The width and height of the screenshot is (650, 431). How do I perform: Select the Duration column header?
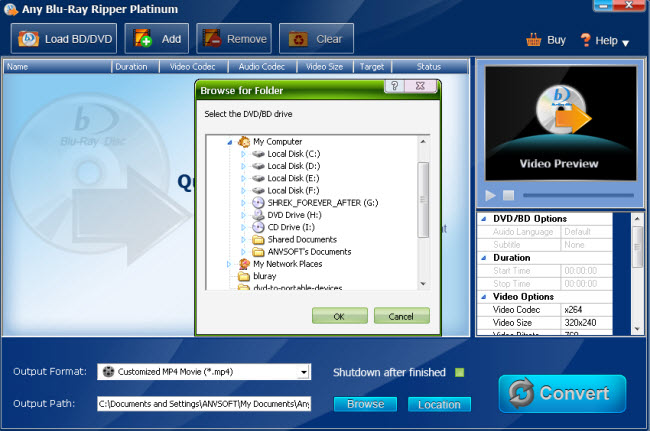[136, 67]
